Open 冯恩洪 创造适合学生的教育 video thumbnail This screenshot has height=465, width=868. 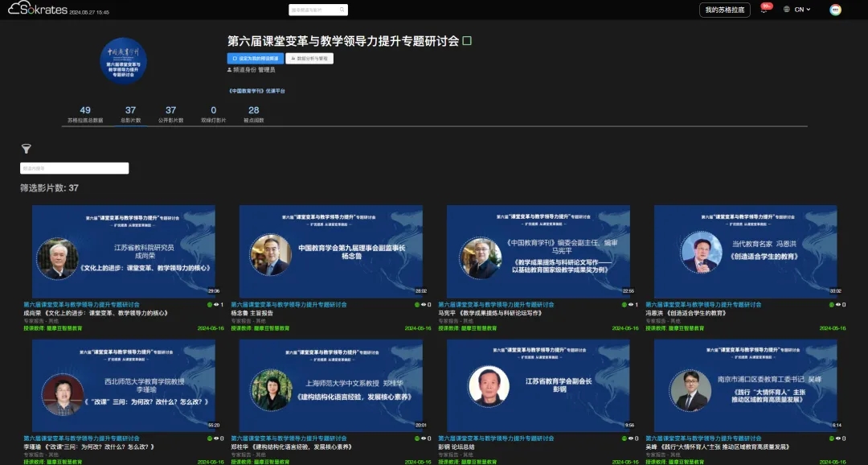point(745,252)
